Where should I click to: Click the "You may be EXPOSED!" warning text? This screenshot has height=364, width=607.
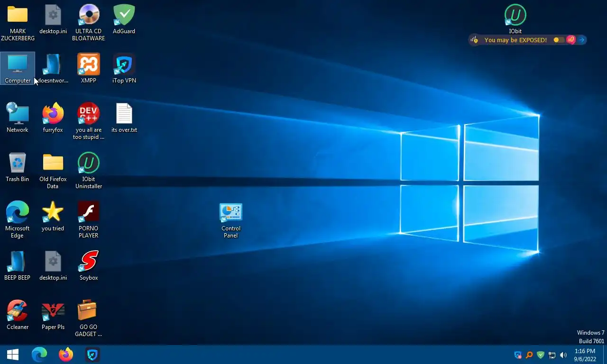click(x=515, y=40)
